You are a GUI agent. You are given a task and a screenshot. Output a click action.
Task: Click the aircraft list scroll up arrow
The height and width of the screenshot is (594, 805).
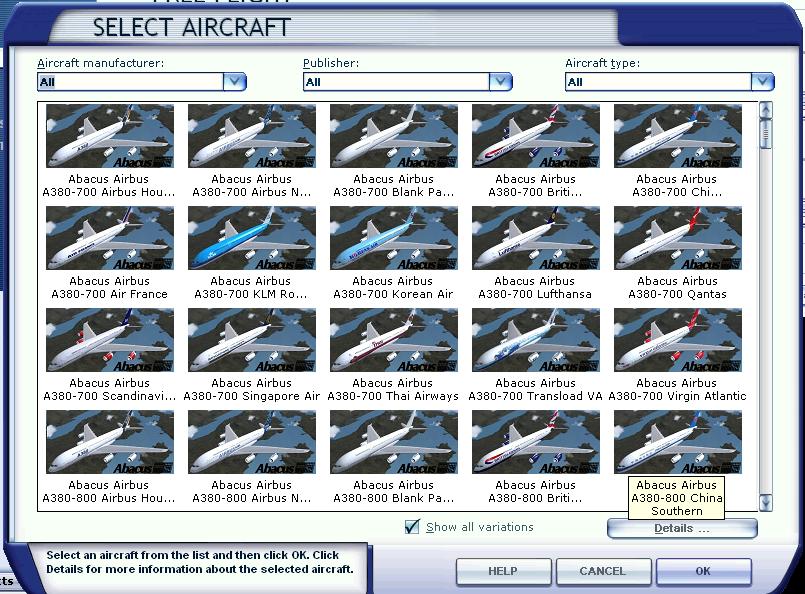click(765, 109)
